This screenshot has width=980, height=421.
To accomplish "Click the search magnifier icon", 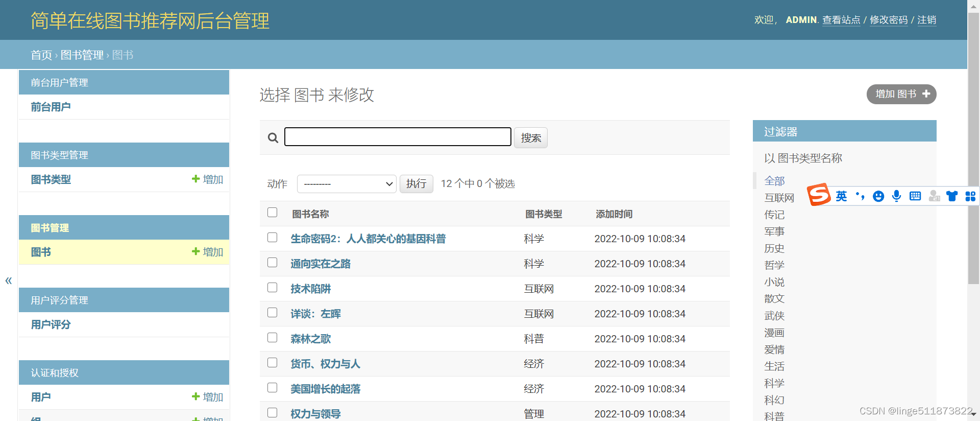I will click(x=273, y=137).
